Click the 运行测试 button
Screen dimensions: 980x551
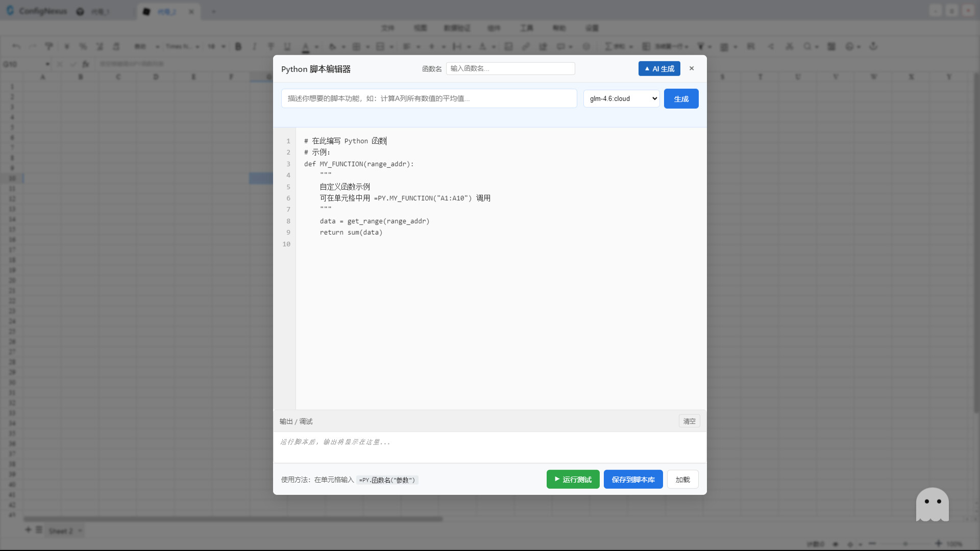[x=573, y=479]
